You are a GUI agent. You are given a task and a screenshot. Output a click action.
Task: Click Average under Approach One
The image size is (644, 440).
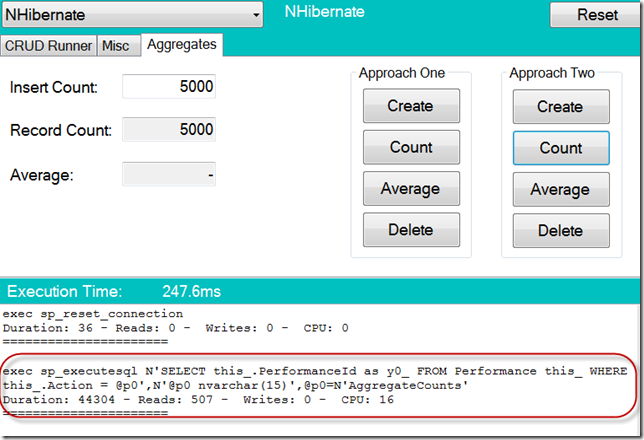coord(411,189)
